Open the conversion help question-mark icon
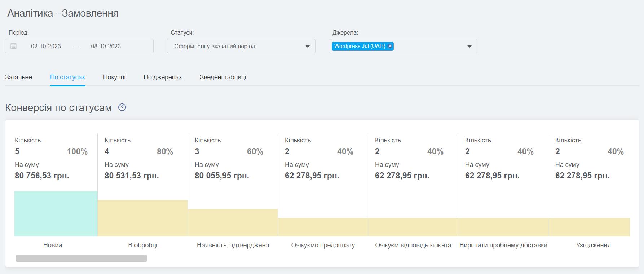Viewport: 644px width, 274px height. 122,107
